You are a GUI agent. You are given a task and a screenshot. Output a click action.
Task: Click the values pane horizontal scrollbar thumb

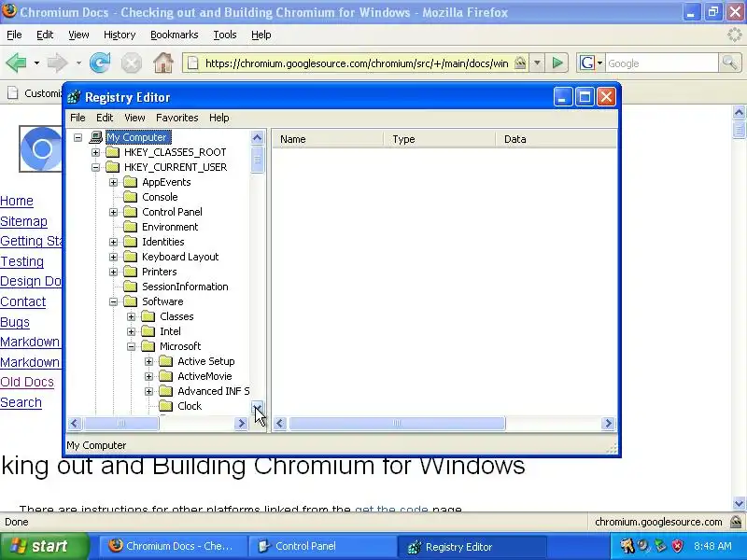(398, 424)
